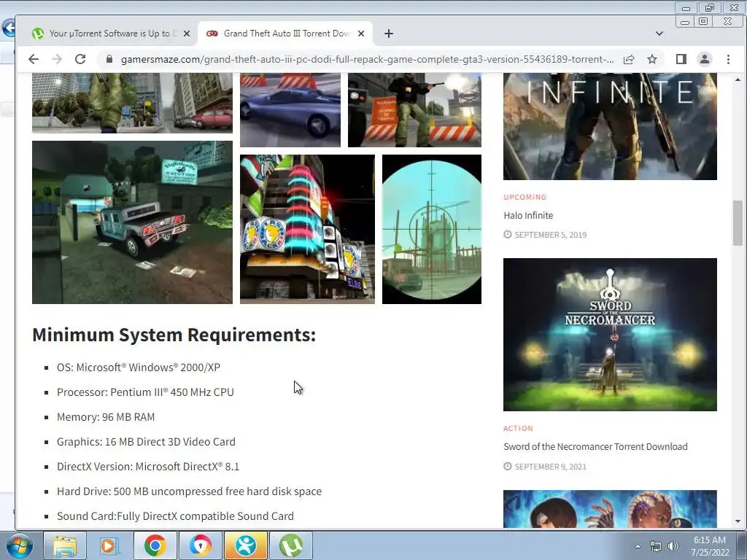
Task: Click the scrollbar down arrow
Action: [x=738, y=521]
